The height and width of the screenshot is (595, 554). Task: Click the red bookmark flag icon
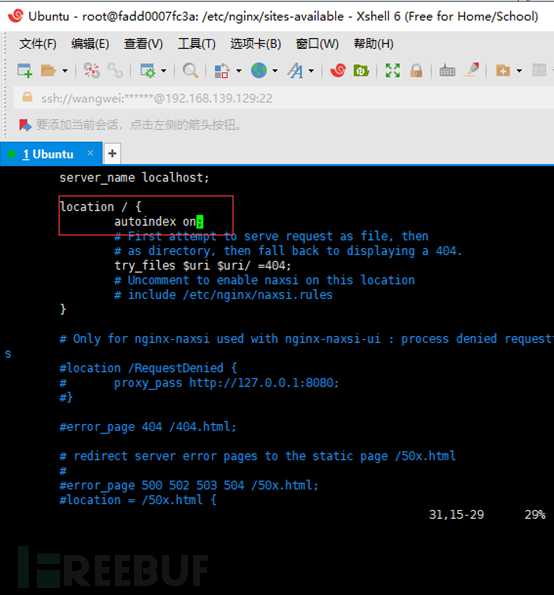point(25,124)
